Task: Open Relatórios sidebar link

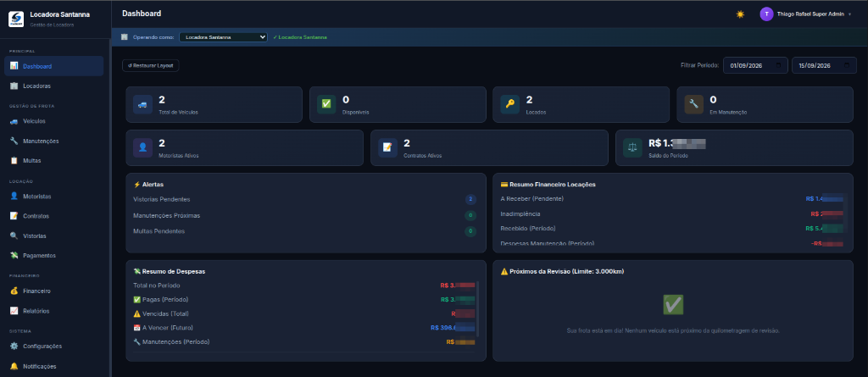Action: click(53, 311)
